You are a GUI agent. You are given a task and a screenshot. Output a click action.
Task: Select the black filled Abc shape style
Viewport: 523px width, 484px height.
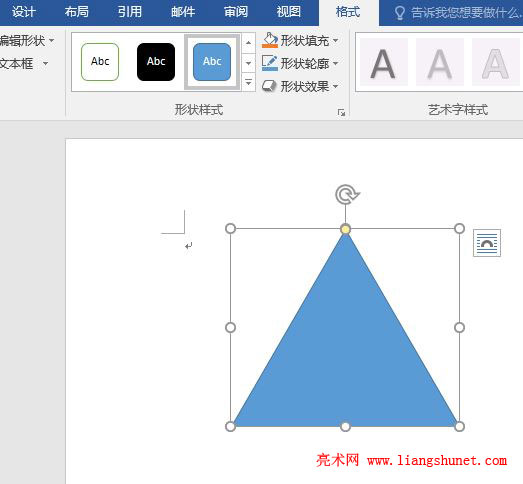tap(156, 62)
